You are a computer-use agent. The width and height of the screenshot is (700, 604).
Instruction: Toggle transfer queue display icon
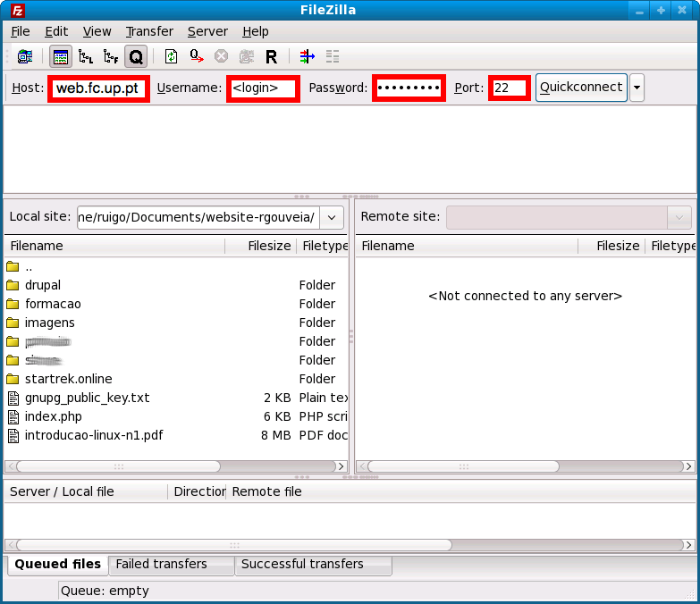point(136,56)
